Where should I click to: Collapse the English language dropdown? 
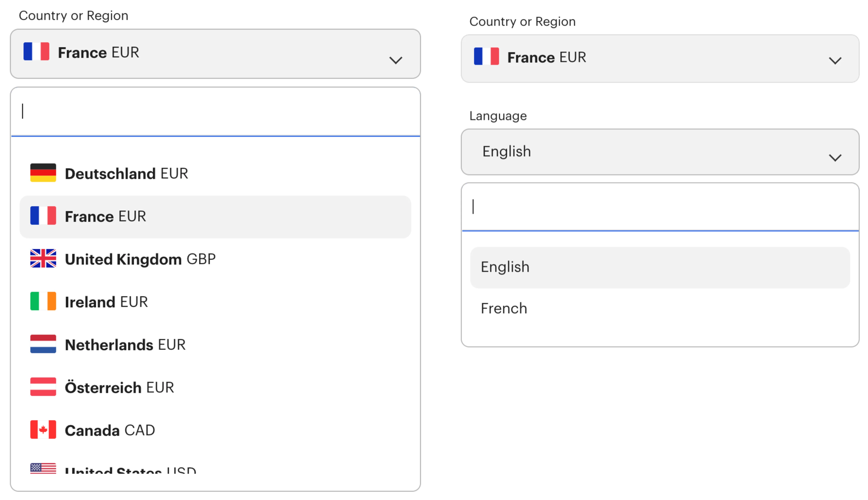tap(660, 152)
